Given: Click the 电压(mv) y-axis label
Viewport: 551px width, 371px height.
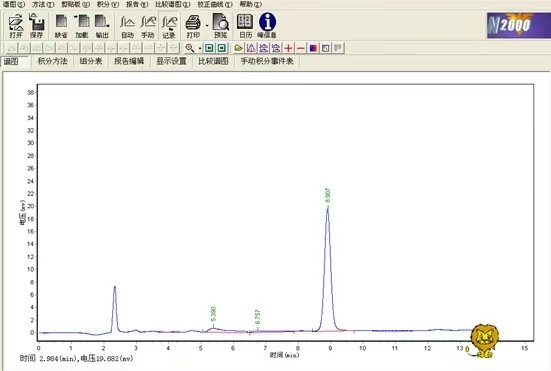Looking at the screenshot, I should [x=22, y=212].
